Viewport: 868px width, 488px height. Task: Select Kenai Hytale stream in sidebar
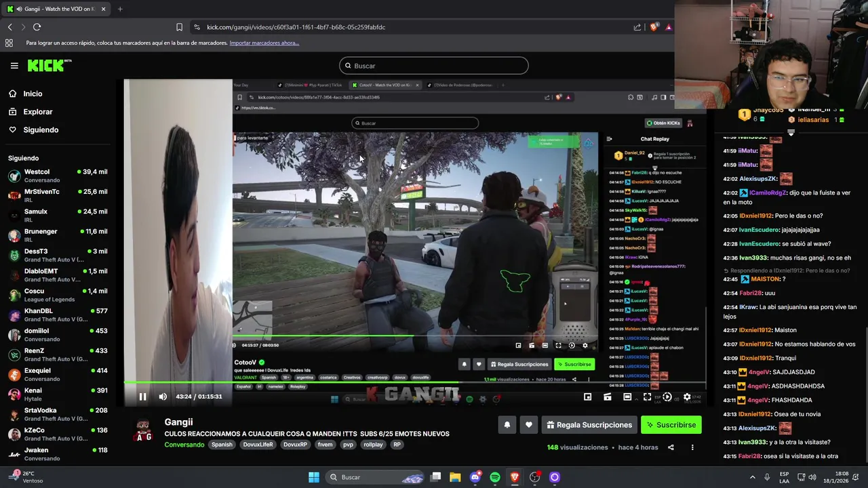coord(57,394)
